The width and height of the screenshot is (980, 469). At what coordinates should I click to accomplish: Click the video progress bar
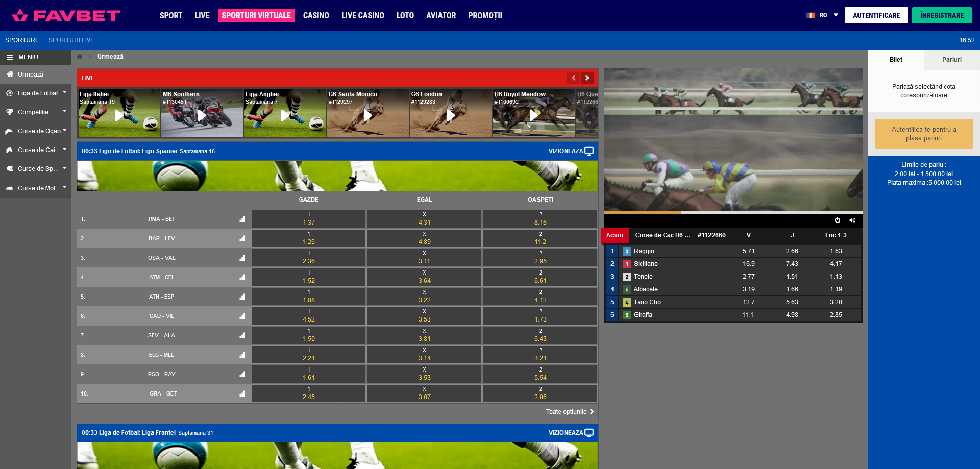(x=733, y=212)
